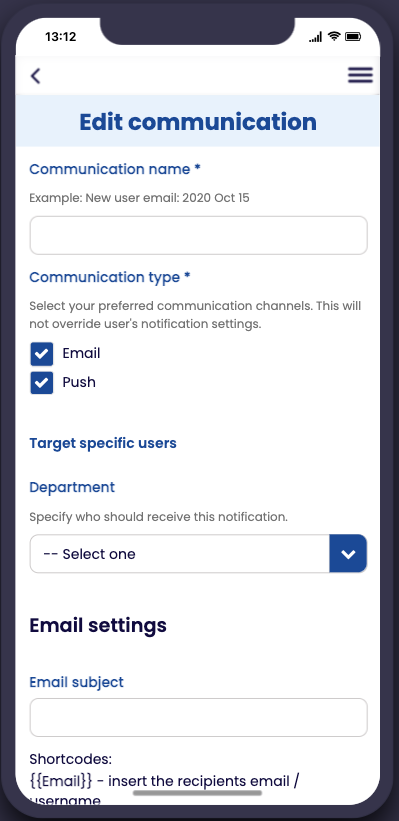Image resolution: width=399 pixels, height=821 pixels.
Task: Uncheck the Push checkbox
Action: 41,383
